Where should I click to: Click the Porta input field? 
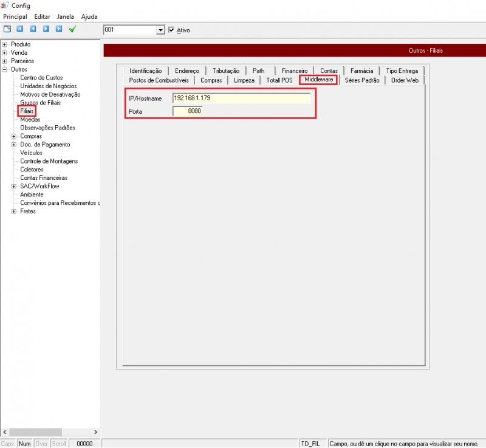(x=187, y=111)
